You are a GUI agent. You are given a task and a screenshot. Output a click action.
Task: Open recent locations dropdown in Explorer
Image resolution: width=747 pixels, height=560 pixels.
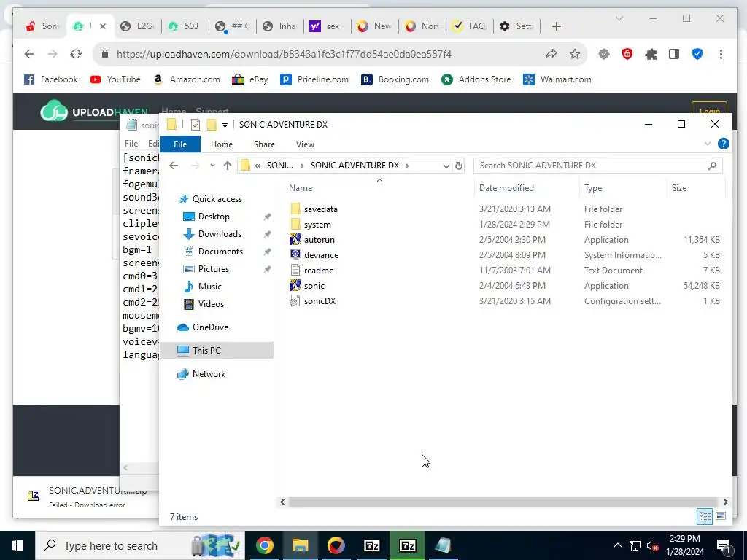coord(212,166)
